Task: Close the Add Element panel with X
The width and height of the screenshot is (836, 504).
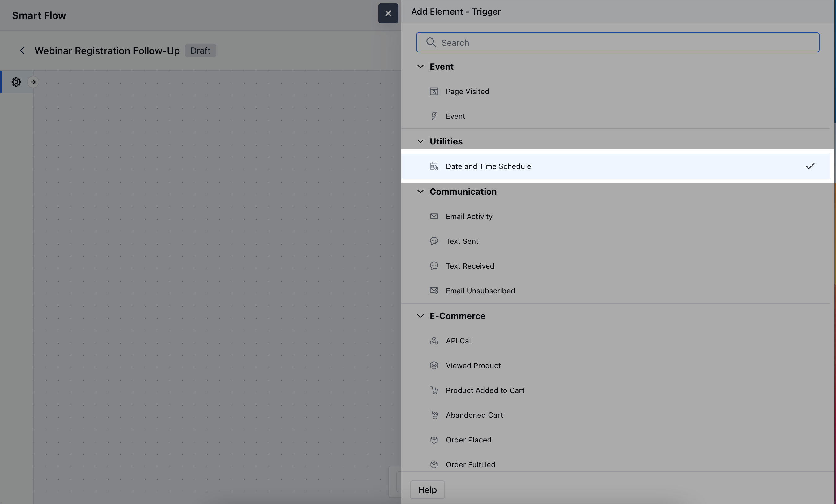Action: click(388, 13)
